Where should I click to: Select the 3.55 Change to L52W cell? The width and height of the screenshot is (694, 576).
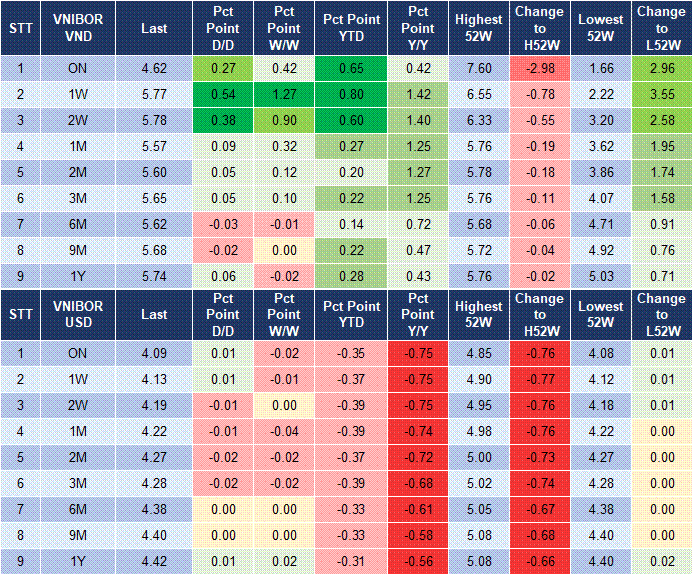click(661, 95)
